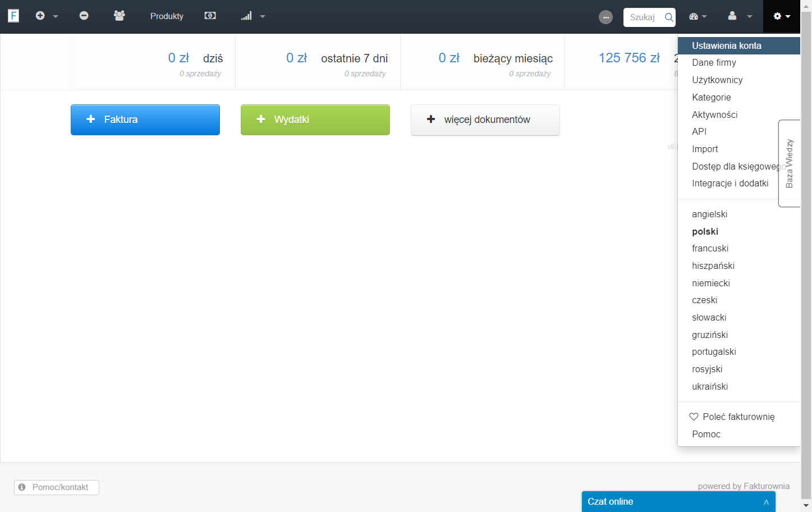Open Produkty in the top navigation

click(167, 16)
